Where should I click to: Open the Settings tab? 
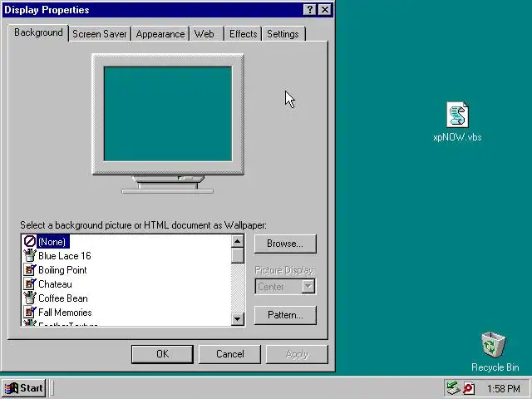[283, 34]
